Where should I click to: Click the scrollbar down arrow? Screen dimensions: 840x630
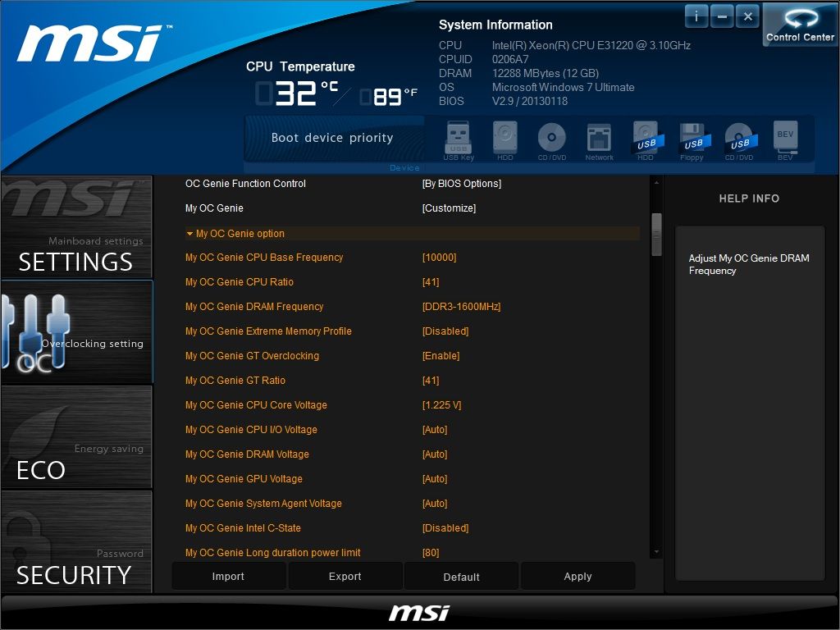click(656, 552)
